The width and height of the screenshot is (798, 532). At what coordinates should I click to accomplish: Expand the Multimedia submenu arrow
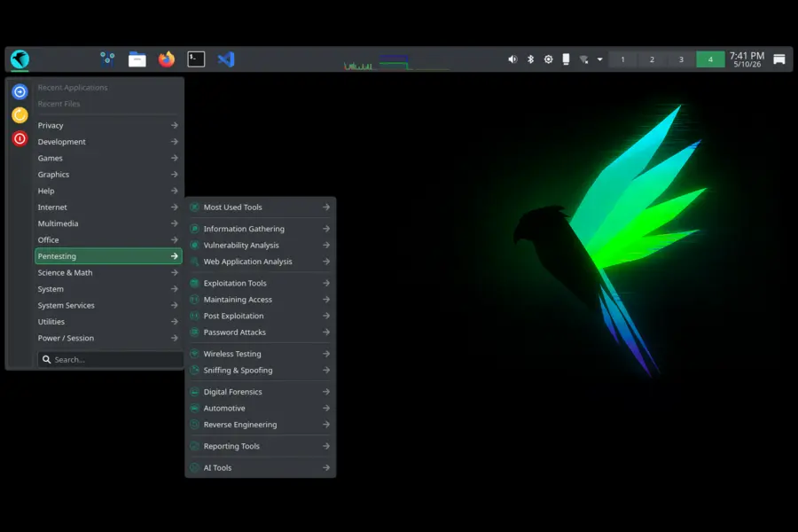pyautogui.click(x=175, y=223)
